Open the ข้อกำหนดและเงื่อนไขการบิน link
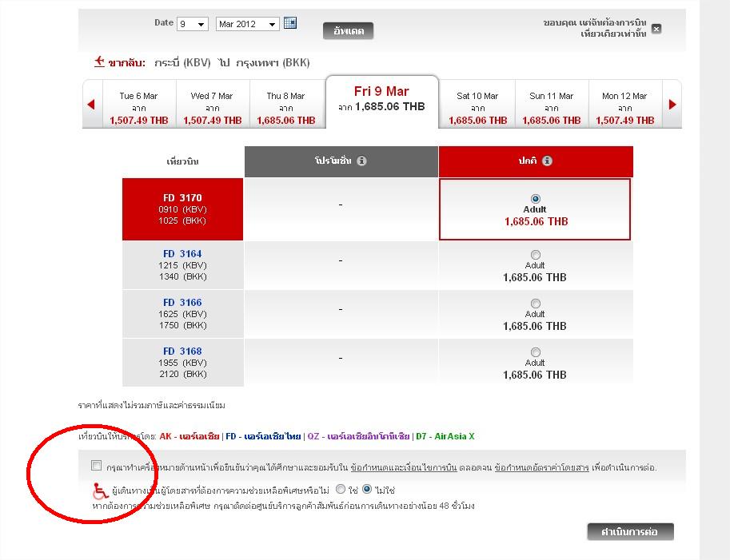 (404, 467)
